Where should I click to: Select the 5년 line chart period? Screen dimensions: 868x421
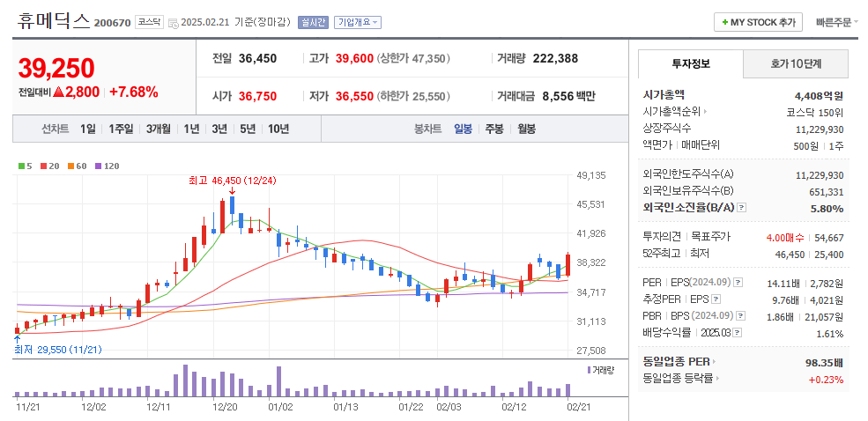(x=248, y=129)
